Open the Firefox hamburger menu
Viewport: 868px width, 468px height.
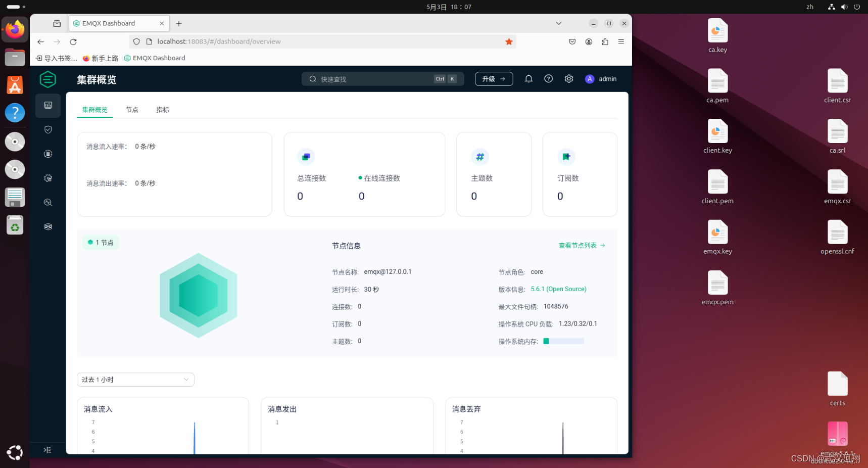[621, 41]
